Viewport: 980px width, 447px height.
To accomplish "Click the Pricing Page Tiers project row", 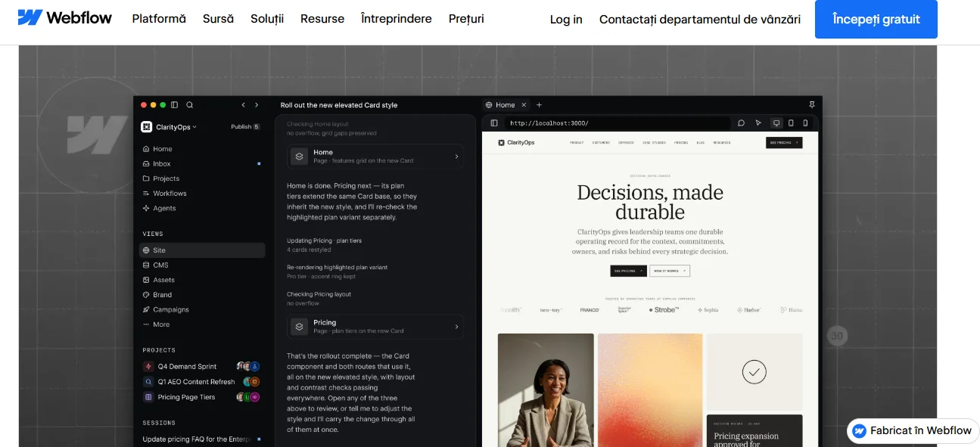I will pos(202,397).
